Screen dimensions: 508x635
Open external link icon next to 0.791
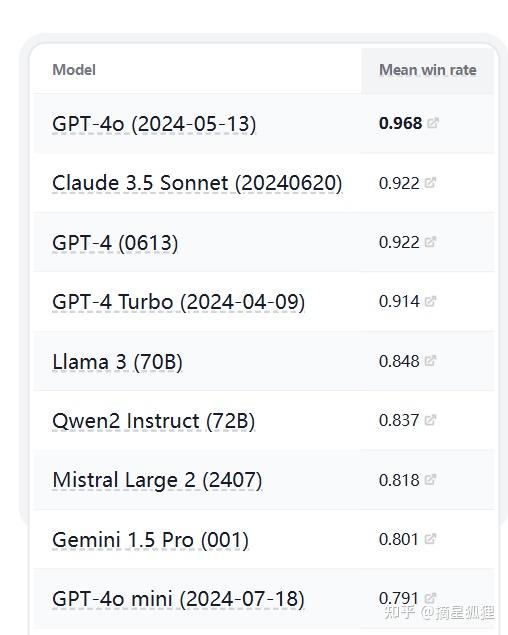[x=430, y=598]
